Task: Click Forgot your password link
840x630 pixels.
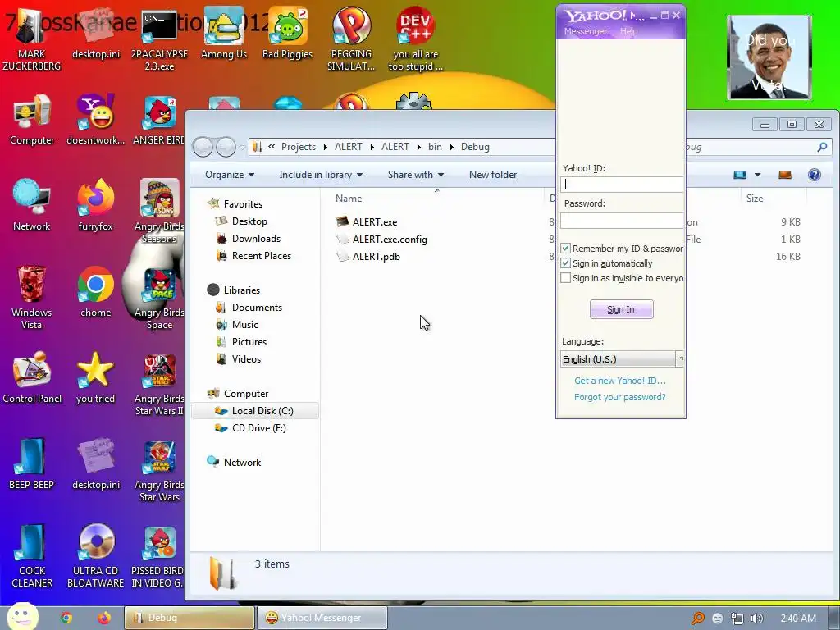Action: tap(620, 397)
